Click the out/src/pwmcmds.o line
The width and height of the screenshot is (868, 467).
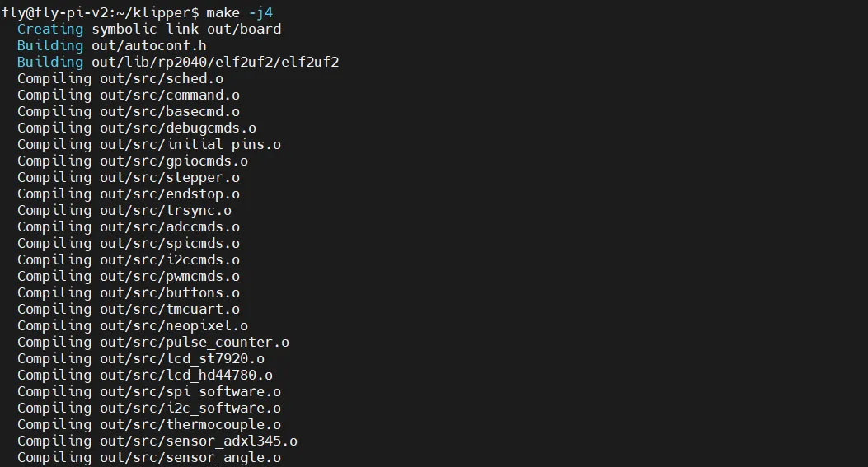tap(129, 276)
